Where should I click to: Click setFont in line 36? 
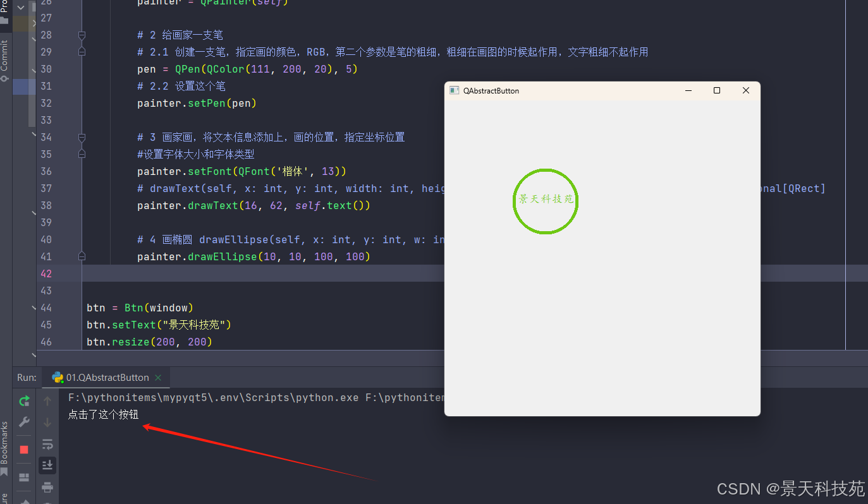click(x=210, y=171)
